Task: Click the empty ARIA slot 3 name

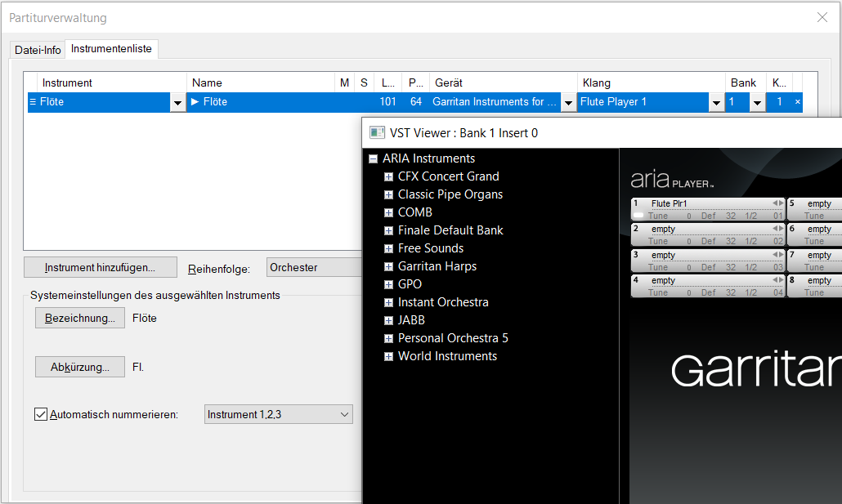Action: 663,255
